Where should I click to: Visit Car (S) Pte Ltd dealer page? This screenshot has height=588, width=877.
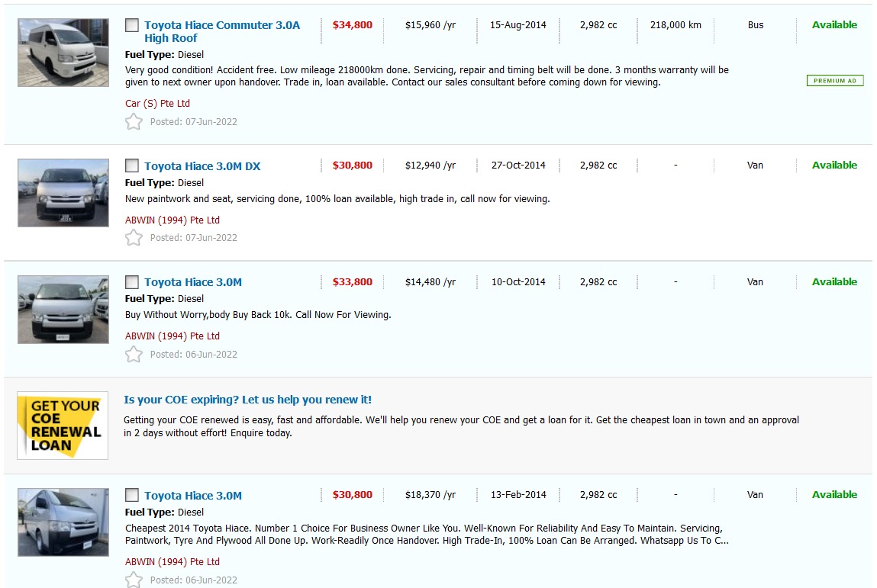point(157,104)
